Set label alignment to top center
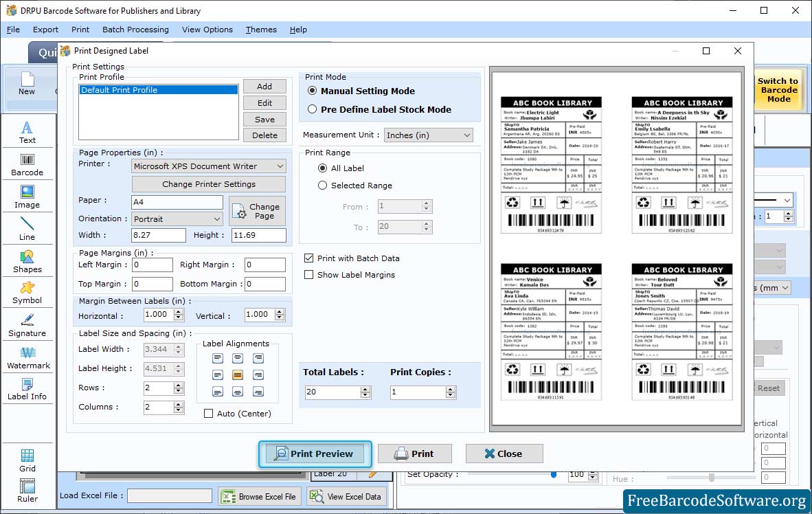This screenshot has height=514, width=812. tap(238, 358)
